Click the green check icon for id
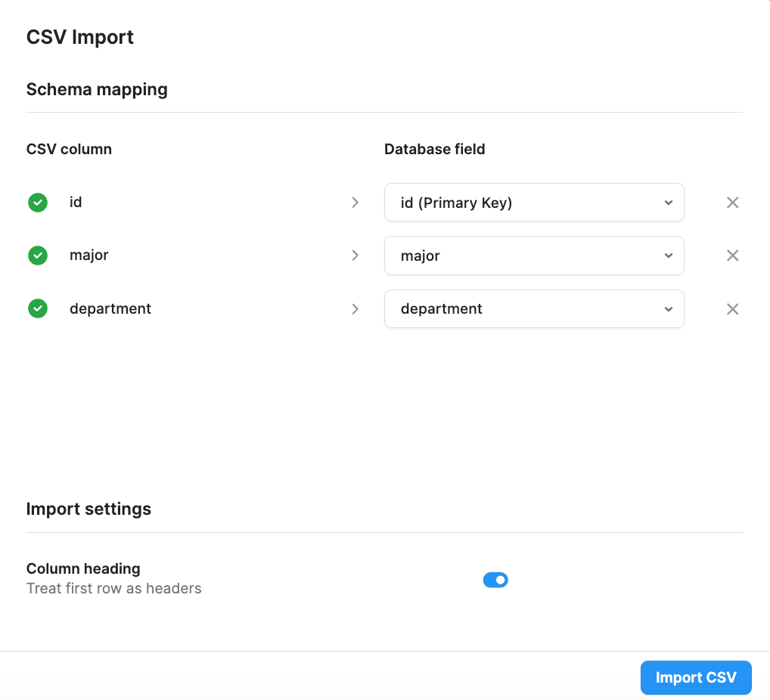This screenshot has width=770, height=700. 38,203
